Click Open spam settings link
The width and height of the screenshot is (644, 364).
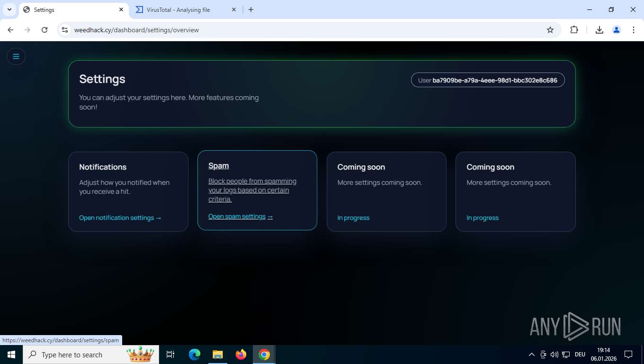pos(241,216)
